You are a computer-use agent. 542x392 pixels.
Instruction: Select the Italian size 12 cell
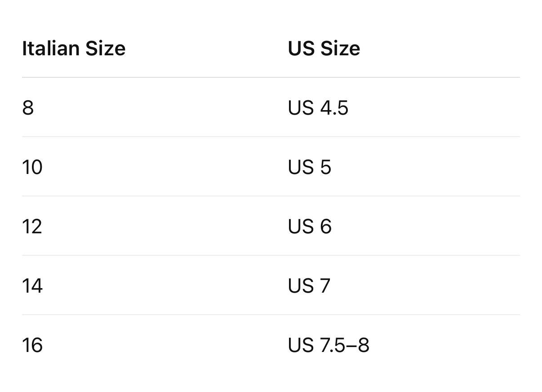tap(32, 227)
